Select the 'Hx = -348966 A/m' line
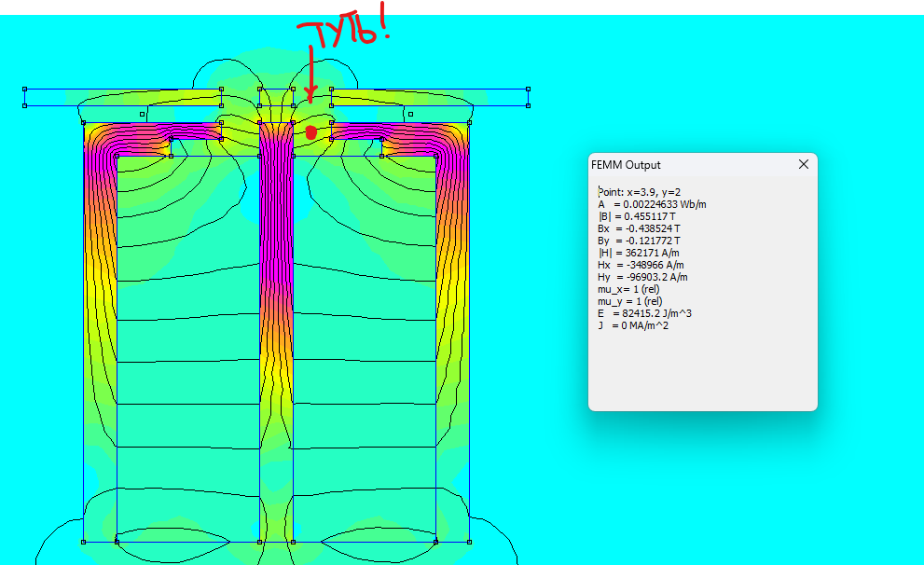 click(x=641, y=265)
